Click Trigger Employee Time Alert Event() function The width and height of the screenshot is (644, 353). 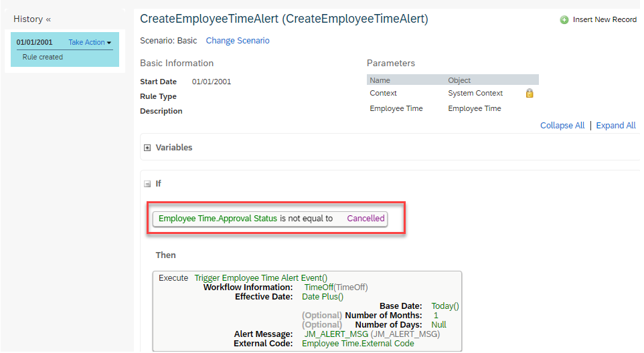261,278
